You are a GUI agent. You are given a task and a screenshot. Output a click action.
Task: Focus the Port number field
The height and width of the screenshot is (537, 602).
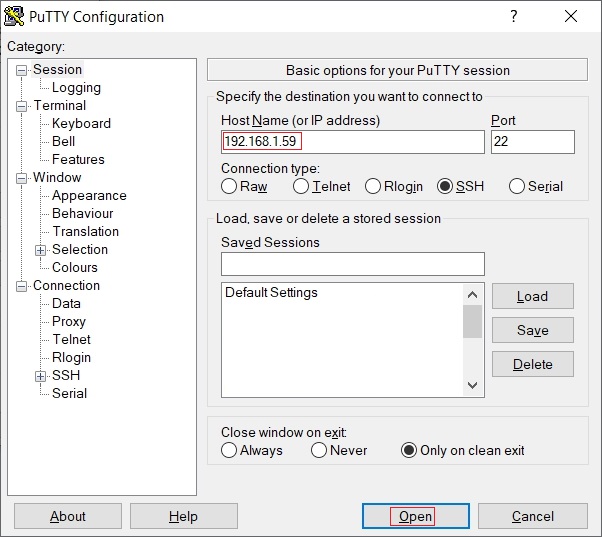click(x=532, y=142)
